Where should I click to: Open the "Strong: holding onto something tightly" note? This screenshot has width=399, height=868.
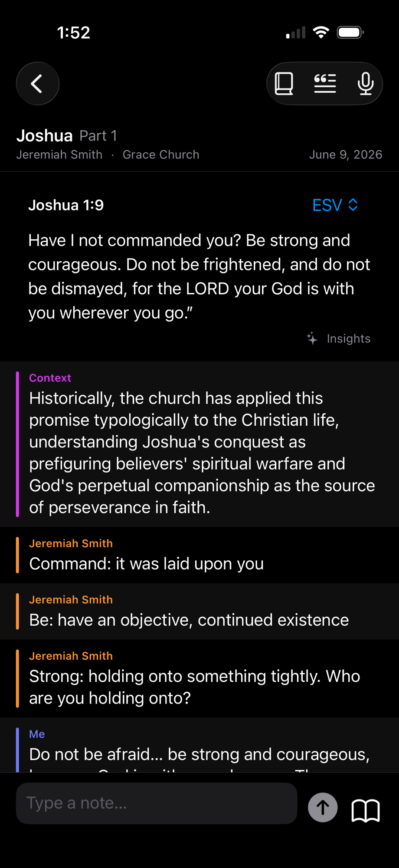click(199, 678)
